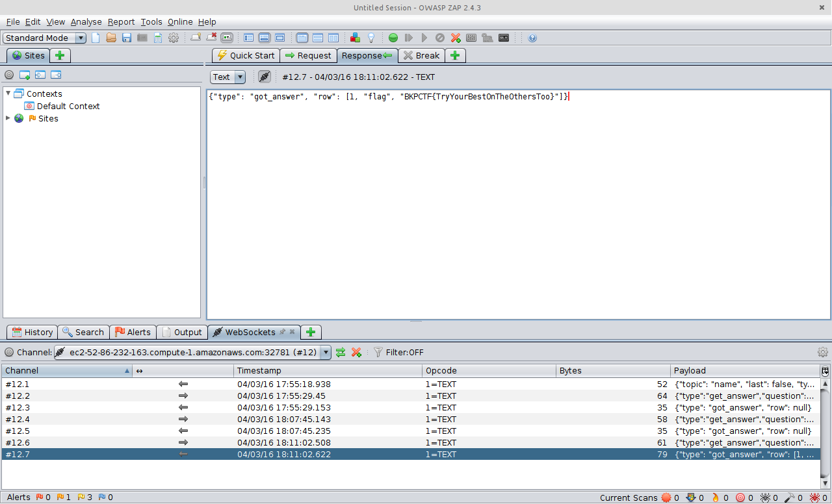The image size is (832, 504).
Task: Click the Open Session folder icon
Action: tap(111, 38)
